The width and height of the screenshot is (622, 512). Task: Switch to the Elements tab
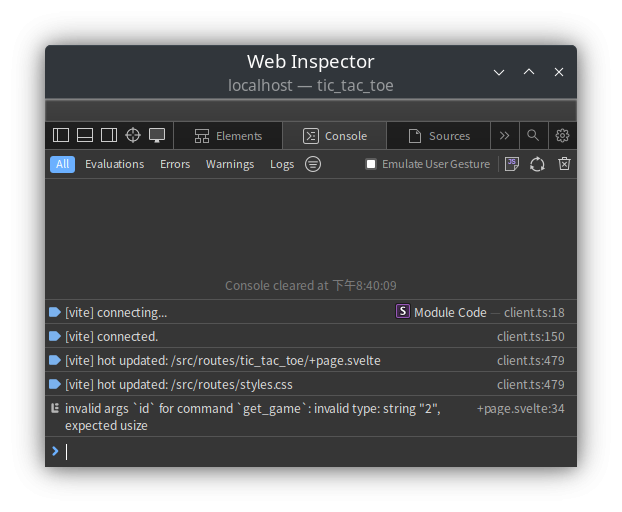tap(228, 136)
